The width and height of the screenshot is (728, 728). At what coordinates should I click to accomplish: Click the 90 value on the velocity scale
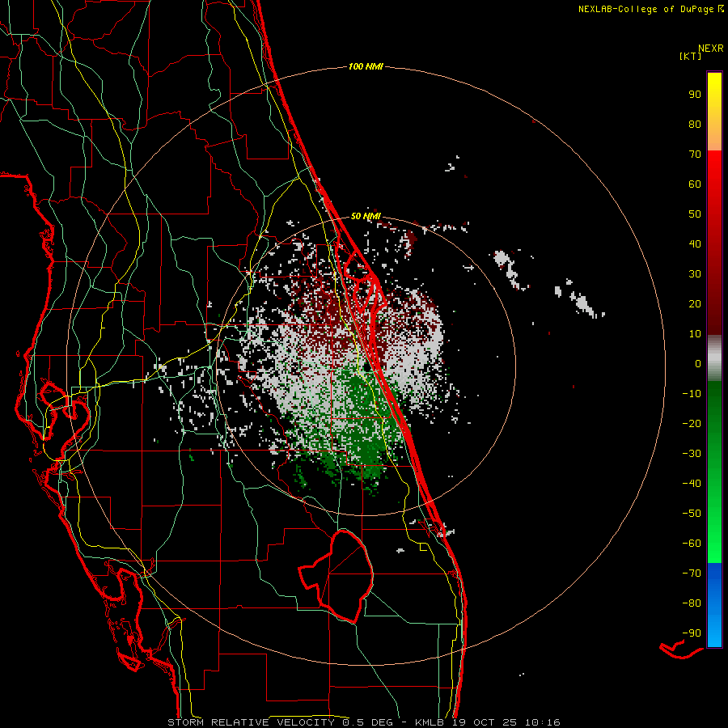[x=695, y=95]
